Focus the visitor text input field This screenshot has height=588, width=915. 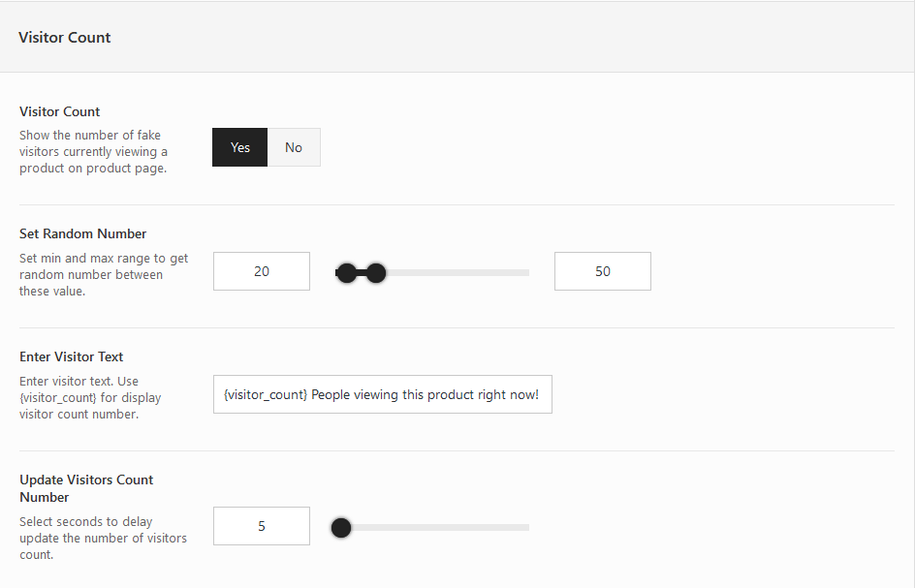pyautogui.click(x=382, y=394)
